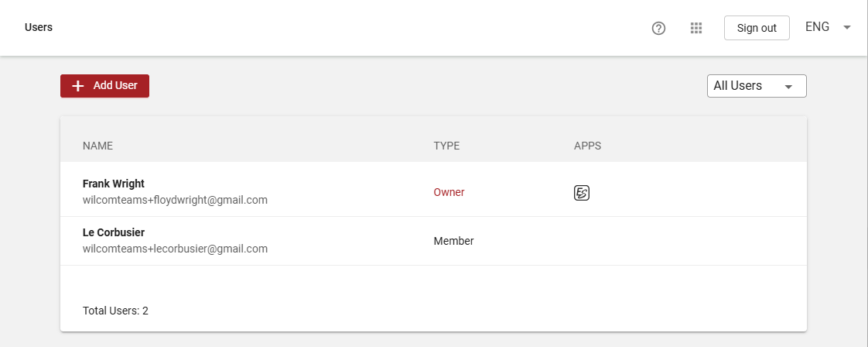Expand the ENG language dropdown arrow

click(846, 28)
